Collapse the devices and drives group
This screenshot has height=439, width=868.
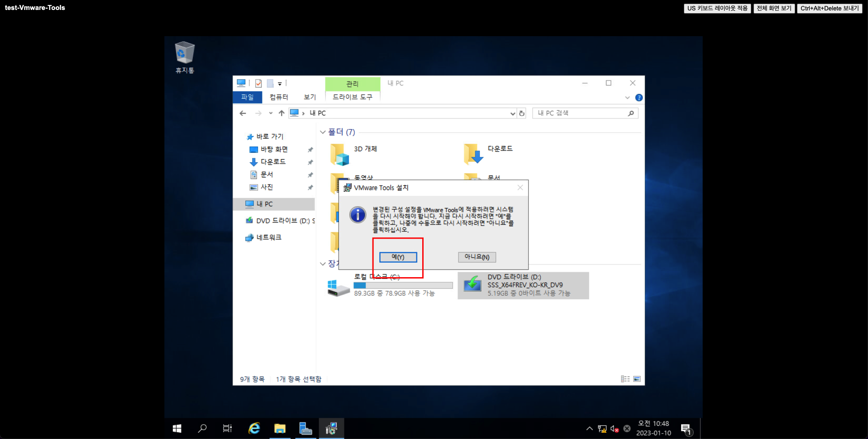pos(323,264)
